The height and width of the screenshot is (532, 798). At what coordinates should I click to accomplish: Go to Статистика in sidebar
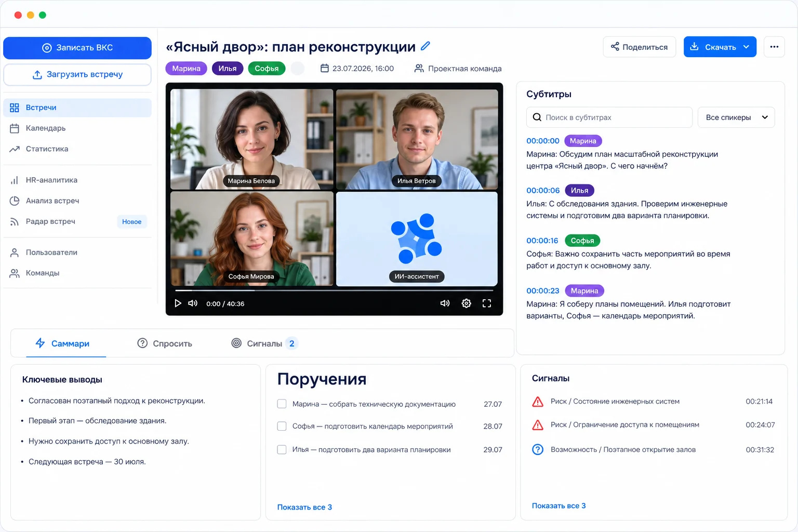click(x=77, y=149)
